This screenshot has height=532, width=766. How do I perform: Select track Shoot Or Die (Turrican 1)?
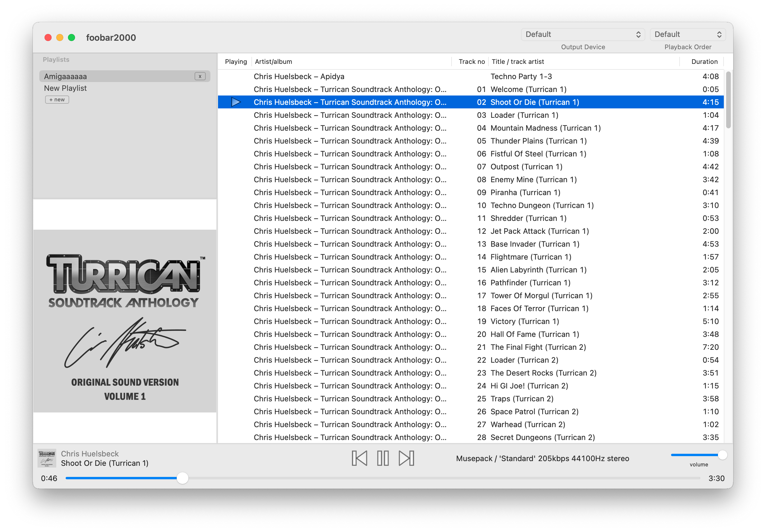[471, 102]
